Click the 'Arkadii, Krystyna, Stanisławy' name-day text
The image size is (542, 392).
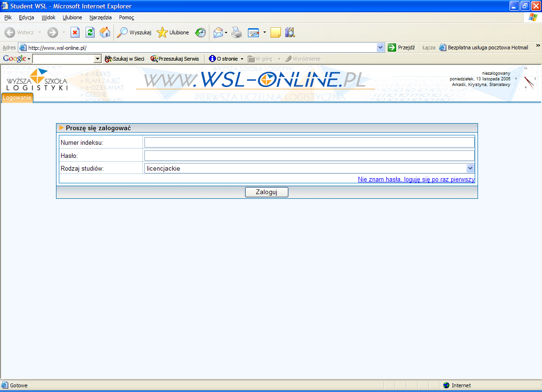pos(481,85)
